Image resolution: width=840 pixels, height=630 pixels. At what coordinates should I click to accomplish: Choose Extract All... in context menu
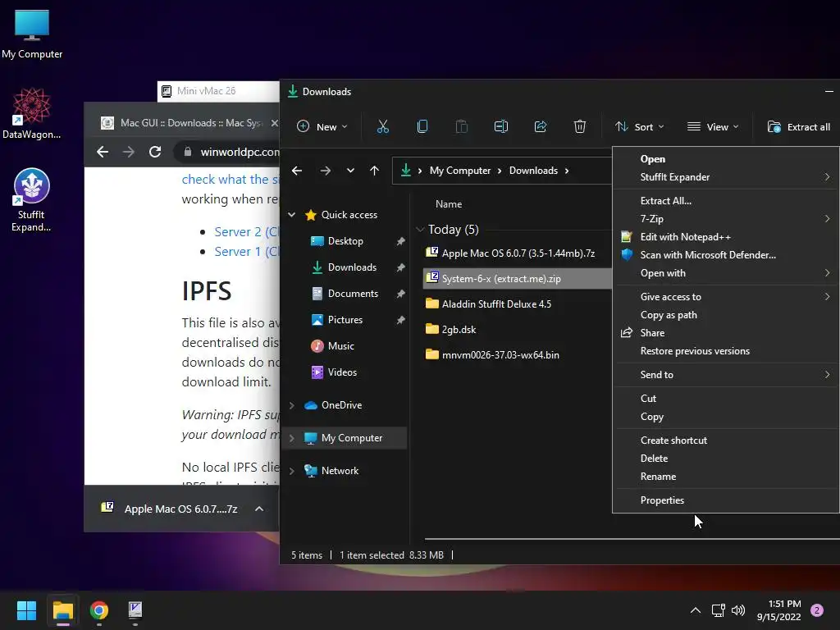pos(725,201)
